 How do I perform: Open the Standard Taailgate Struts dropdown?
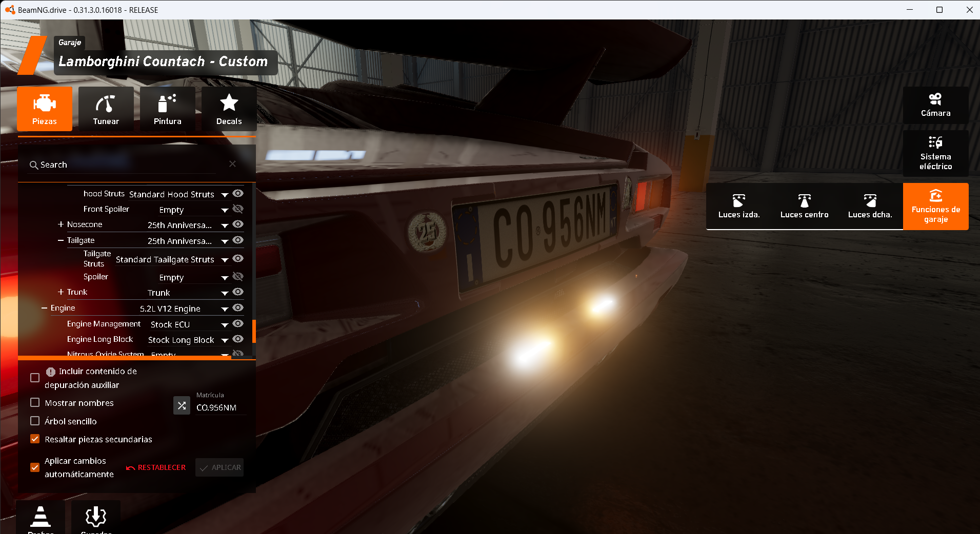pyautogui.click(x=172, y=260)
